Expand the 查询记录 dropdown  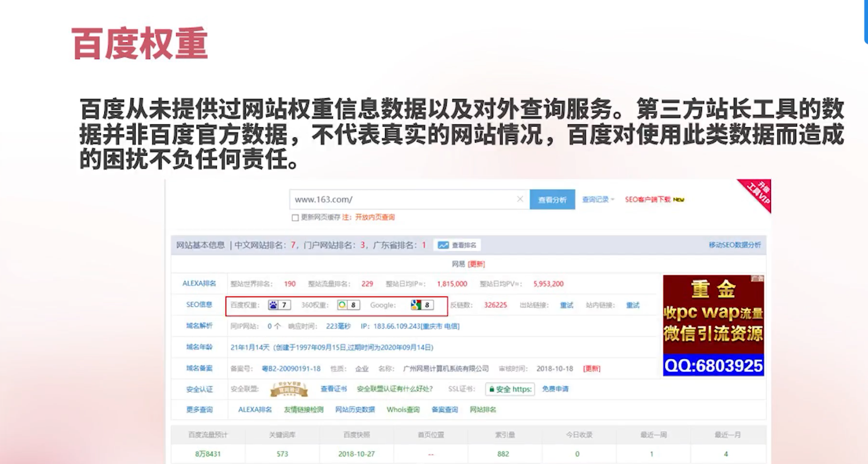tap(595, 199)
